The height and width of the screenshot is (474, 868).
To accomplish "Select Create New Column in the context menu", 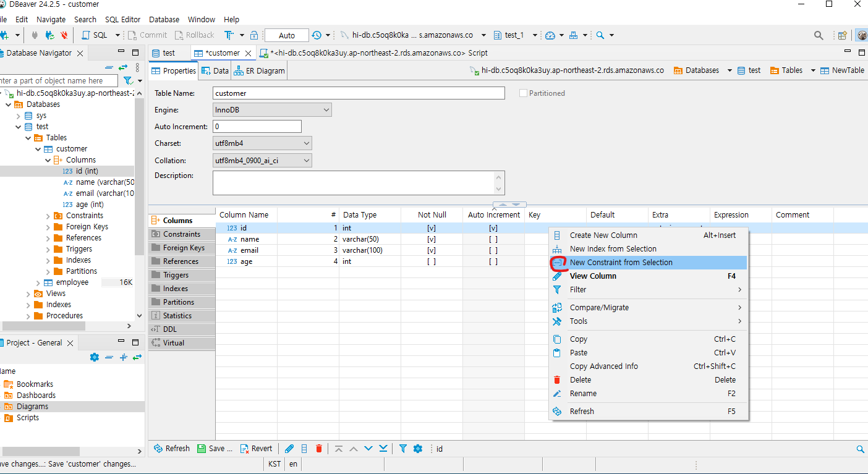I will (x=649, y=235).
